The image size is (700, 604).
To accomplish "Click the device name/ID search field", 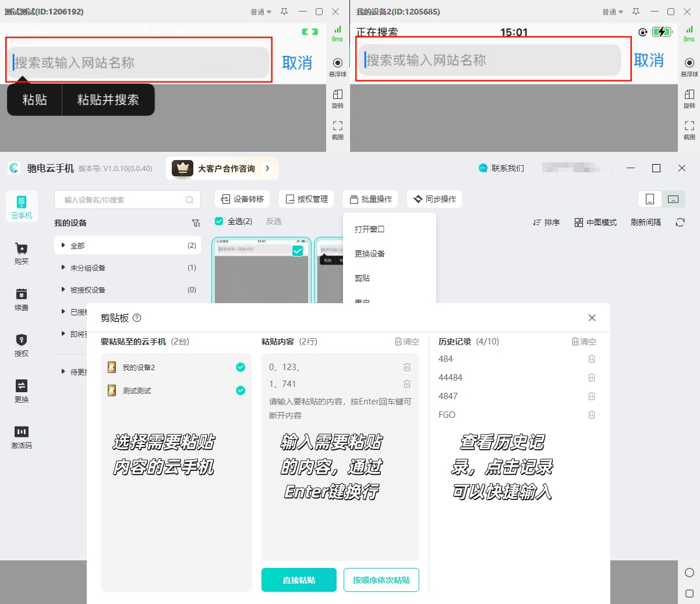I will 122,200.
